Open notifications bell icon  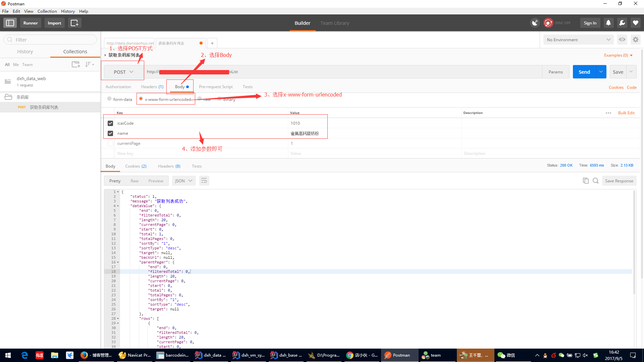(608, 23)
